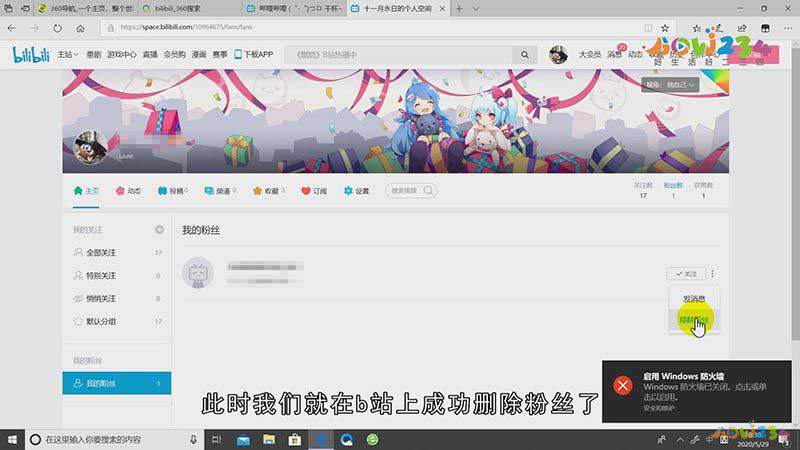Click the 获赞数 likes count

[x=703, y=190]
